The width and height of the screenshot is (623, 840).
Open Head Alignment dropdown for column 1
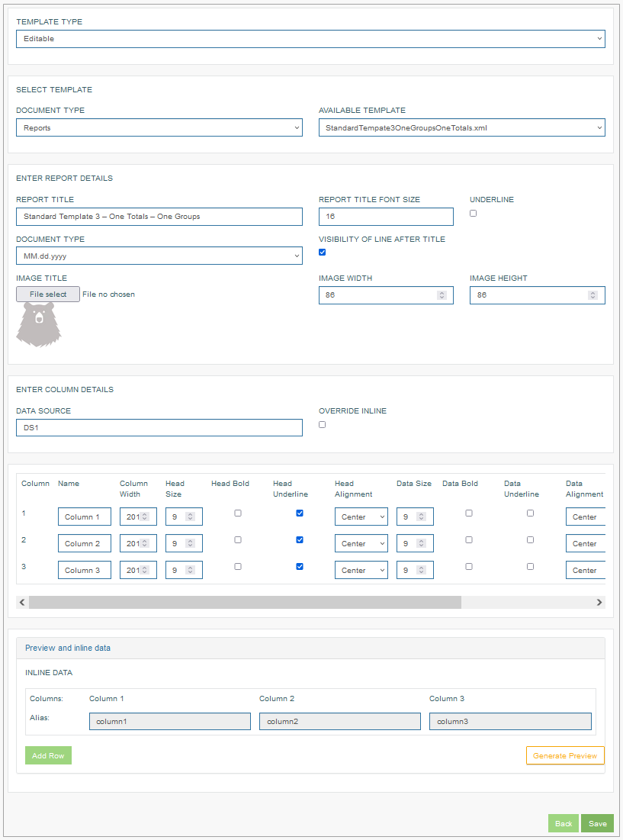(361, 517)
